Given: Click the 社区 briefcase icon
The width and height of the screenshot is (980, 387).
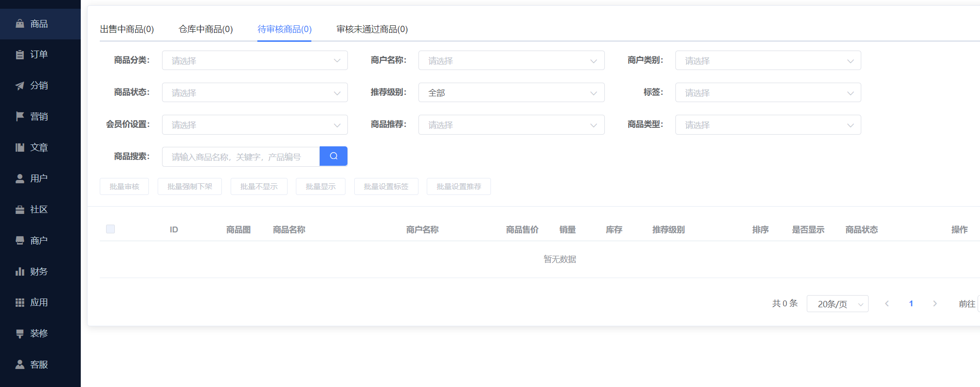Looking at the screenshot, I should point(20,210).
